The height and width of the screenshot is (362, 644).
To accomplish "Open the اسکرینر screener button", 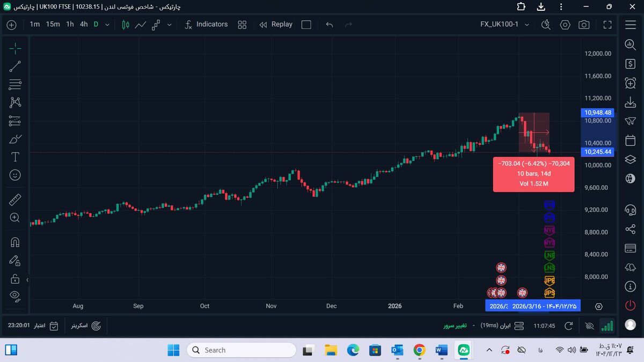I will click(86, 326).
